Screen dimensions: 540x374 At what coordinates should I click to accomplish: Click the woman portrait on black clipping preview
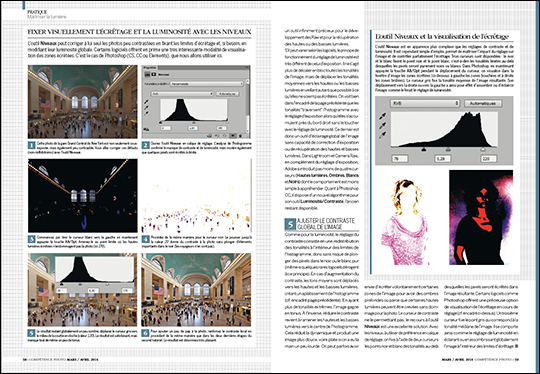[x=481, y=217]
